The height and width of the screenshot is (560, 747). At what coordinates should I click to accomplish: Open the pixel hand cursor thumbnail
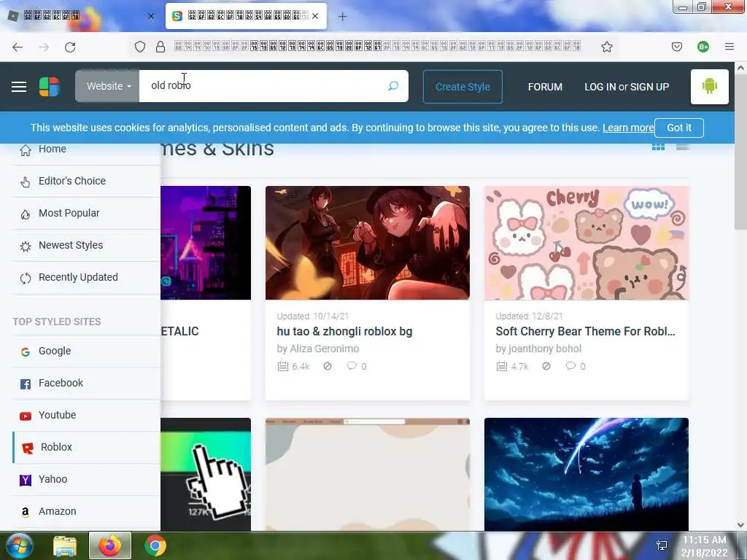click(206, 474)
